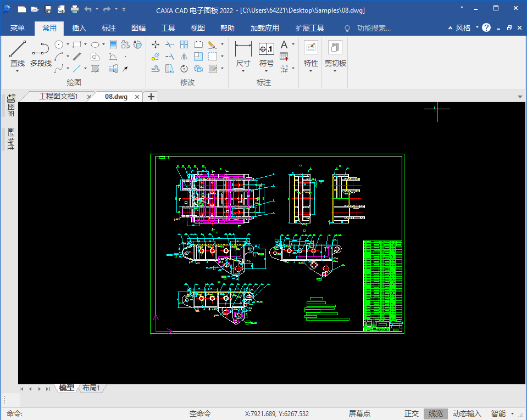Screen dimensions: 527x420
Task: Open the 加载应用 ribbon tab
Action: [265, 28]
